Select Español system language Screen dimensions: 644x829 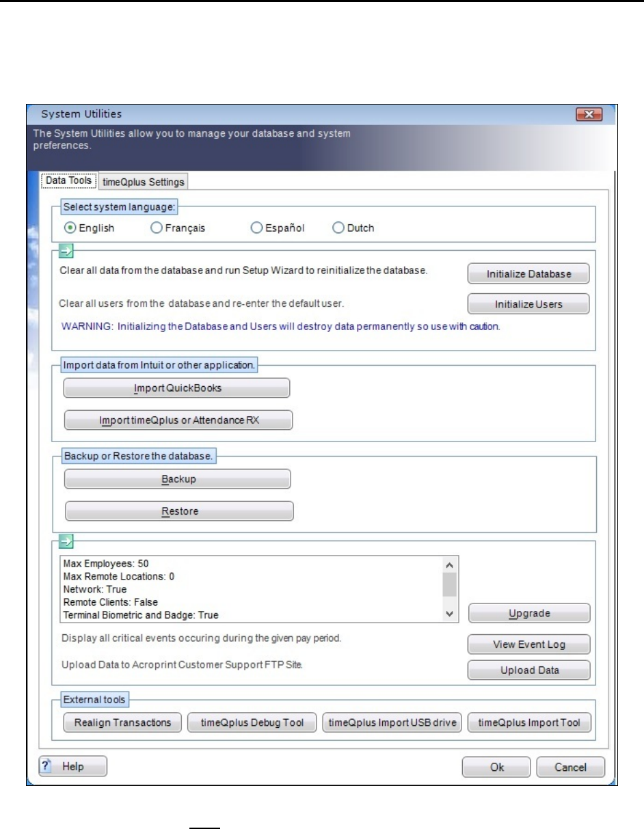coord(278,228)
